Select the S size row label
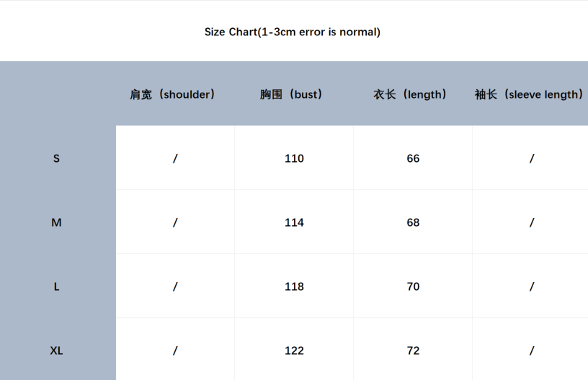The width and height of the screenshot is (588, 380). (57, 158)
